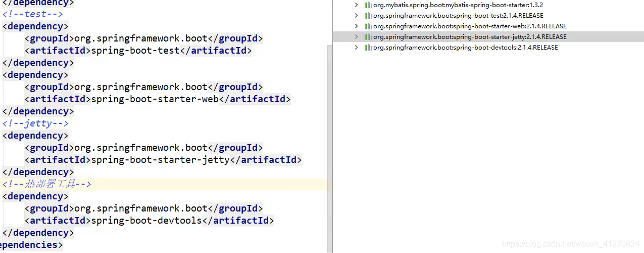Click the <!--jetty--> comment line
Image resolution: width=644 pixels, height=253 pixels.
click(x=35, y=123)
